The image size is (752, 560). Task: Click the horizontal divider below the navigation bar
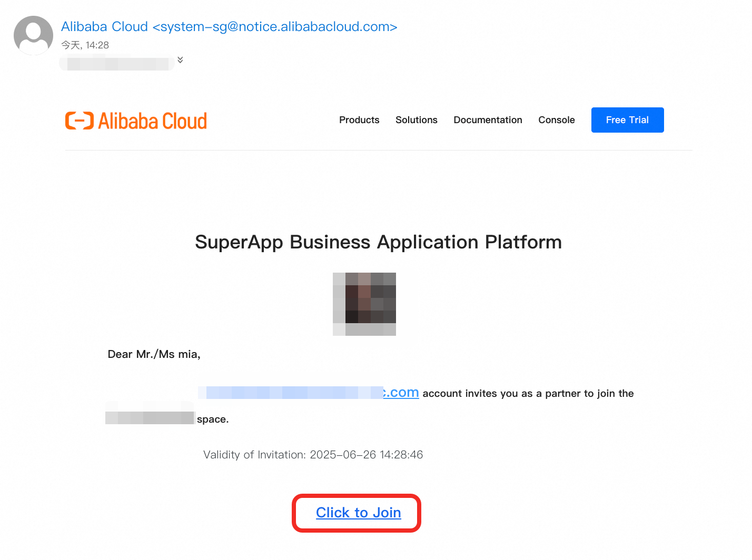pos(378,151)
